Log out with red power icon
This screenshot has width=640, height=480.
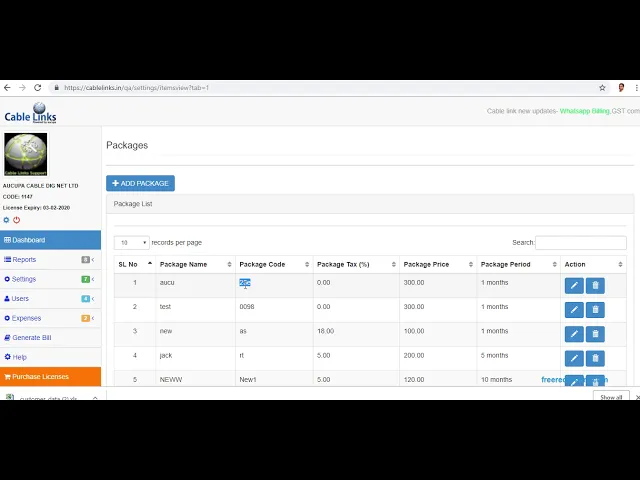coord(16,220)
